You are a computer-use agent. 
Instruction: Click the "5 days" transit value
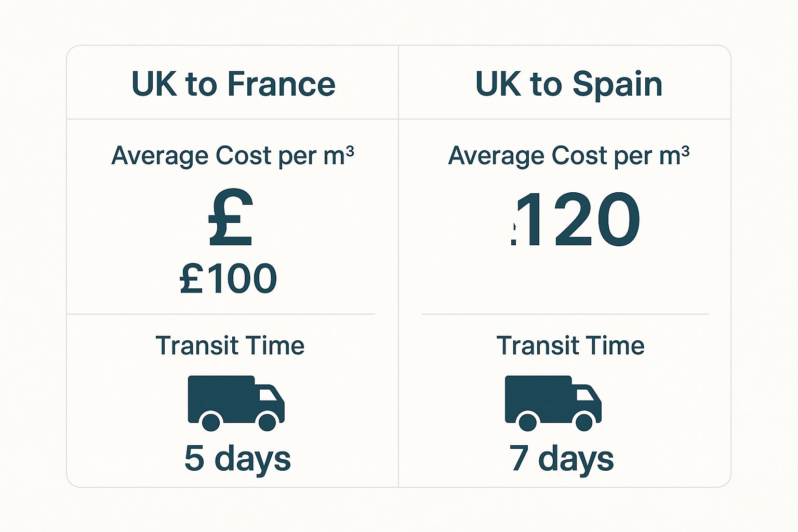237,459
